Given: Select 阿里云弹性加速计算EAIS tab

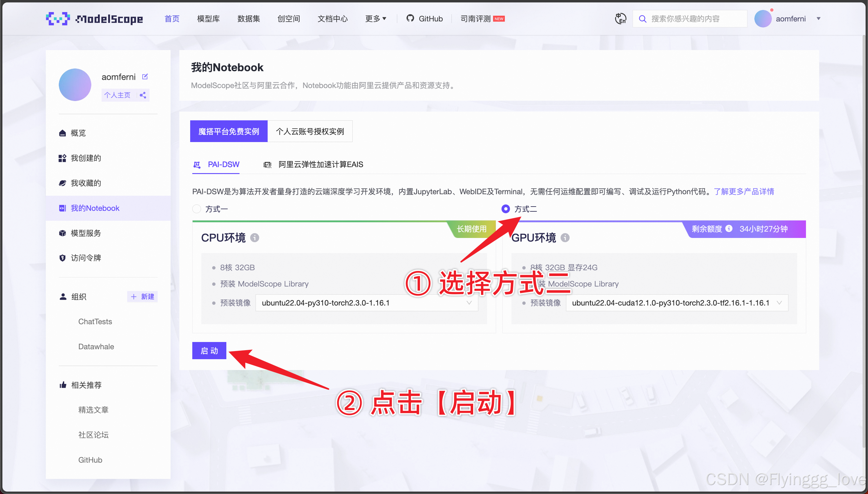Looking at the screenshot, I should point(313,165).
